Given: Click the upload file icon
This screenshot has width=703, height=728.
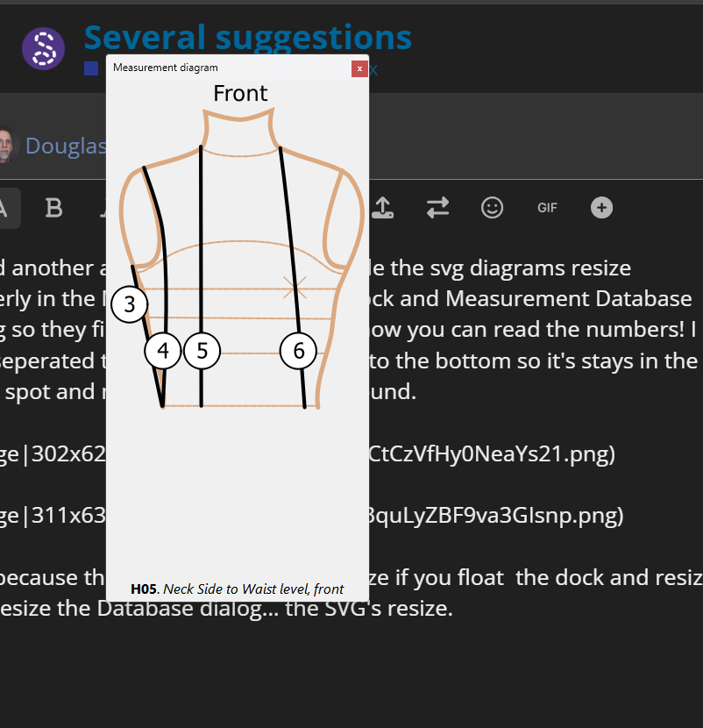Looking at the screenshot, I should 383,208.
